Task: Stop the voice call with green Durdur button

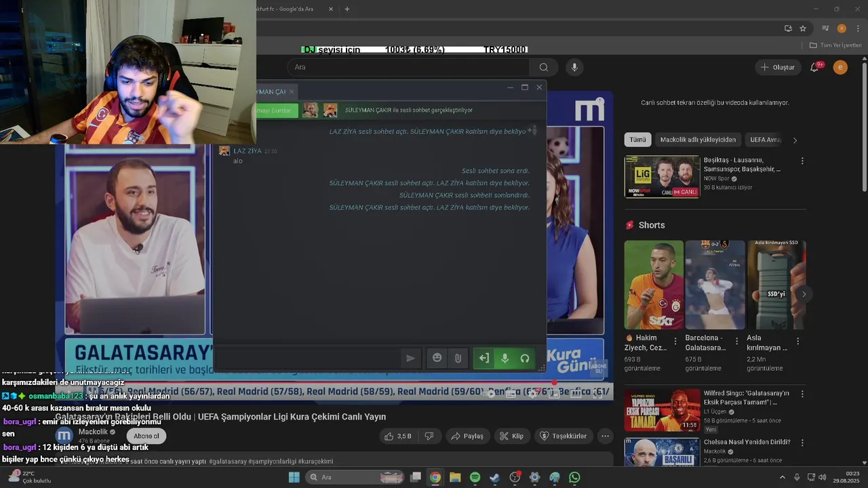Action: (x=277, y=110)
